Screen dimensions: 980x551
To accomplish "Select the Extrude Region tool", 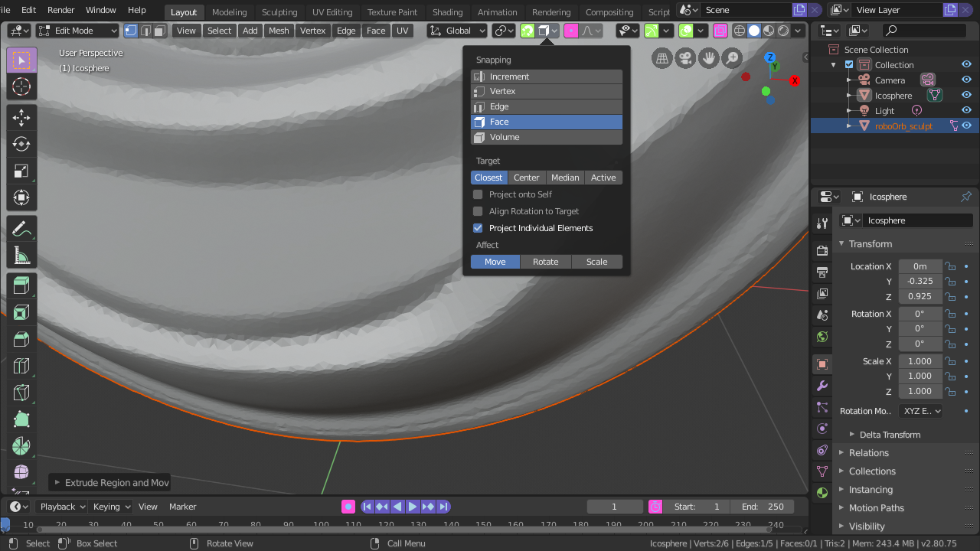I will coord(21,285).
